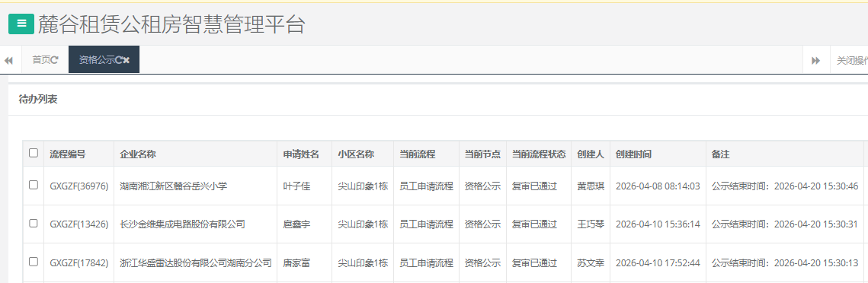Click the 创建人 column header
The width and height of the screenshot is (868, 283).
[x=591, y=154]
